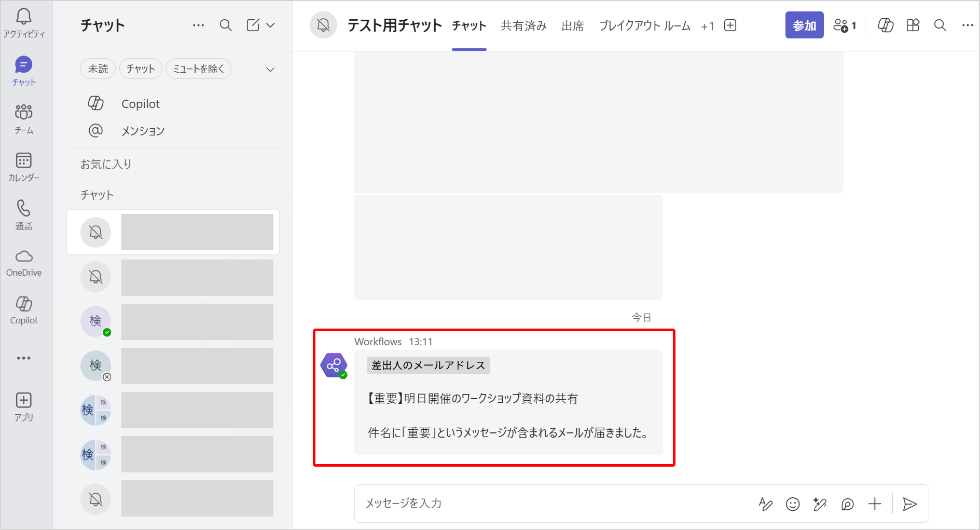This screenshot has height=530, width=980.
Task: Open メンション in the chat list
Action: coord(143,131)
